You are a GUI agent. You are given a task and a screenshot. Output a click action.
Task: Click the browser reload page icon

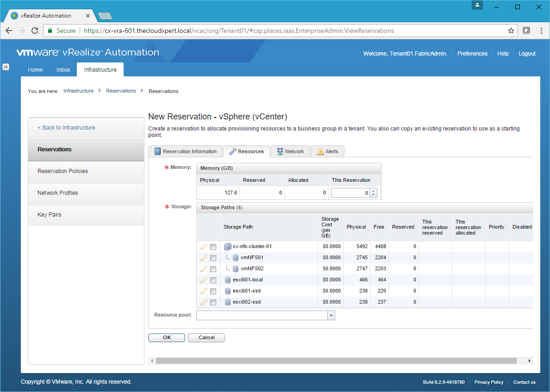coord(35,31)
